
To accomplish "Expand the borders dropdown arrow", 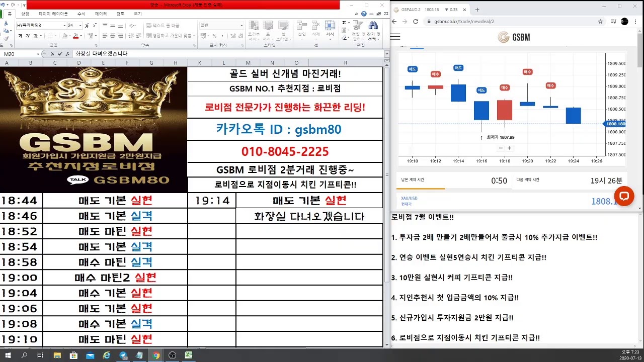I will click(55, 36).
